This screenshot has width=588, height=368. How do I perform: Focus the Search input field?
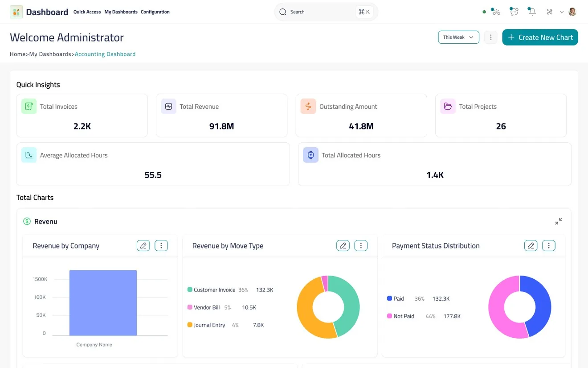click(x=326, y=12)
